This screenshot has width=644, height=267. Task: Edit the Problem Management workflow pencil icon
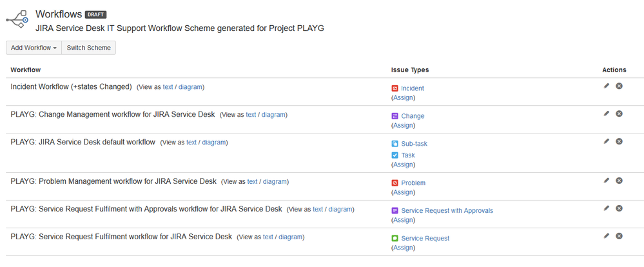[606, 181]
